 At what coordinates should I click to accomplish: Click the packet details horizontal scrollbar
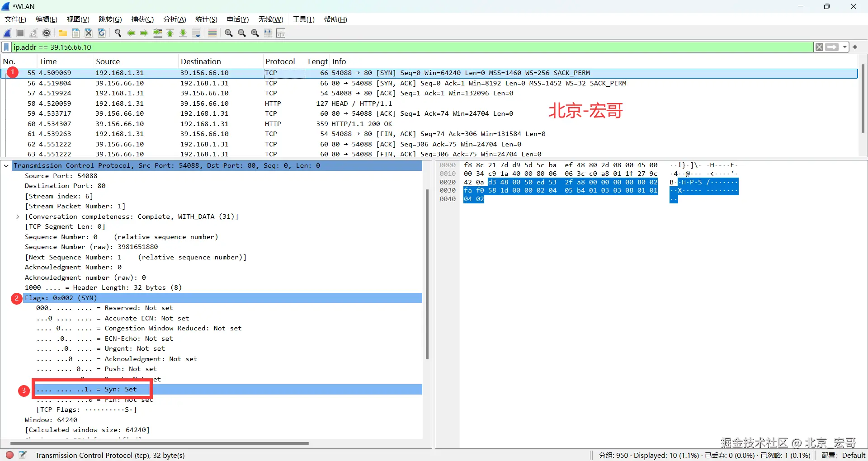[159, 443]
